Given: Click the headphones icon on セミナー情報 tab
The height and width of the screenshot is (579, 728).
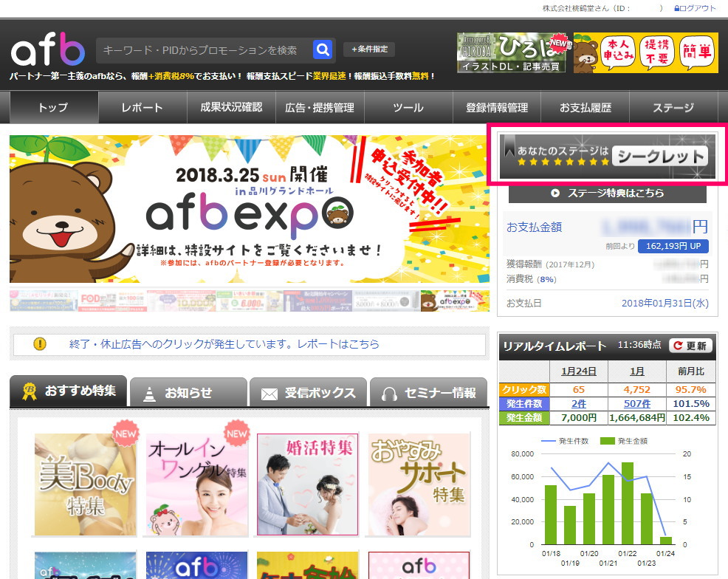Looking at the screenshot, I should pos(389,394).
